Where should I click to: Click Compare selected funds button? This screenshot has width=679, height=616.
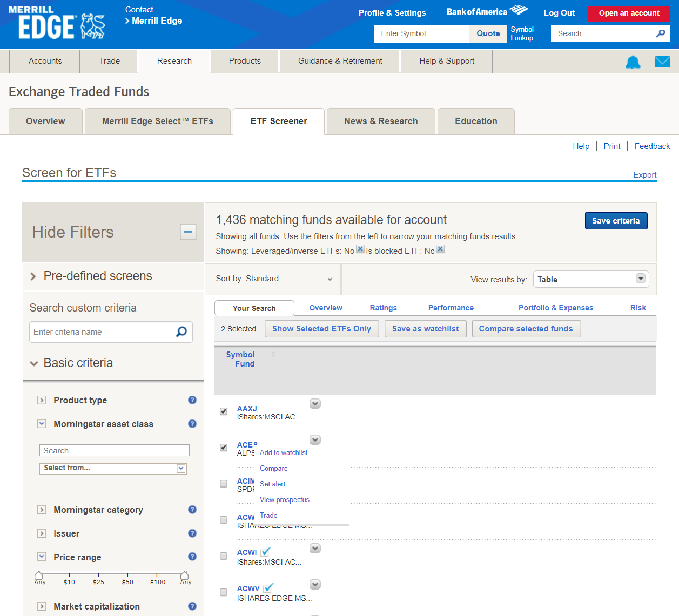526,329
